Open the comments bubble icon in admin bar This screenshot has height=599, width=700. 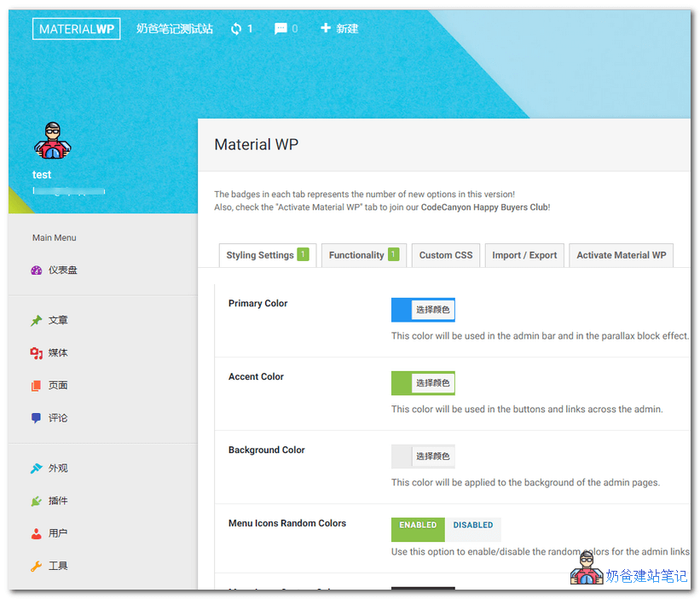(280, 27)
